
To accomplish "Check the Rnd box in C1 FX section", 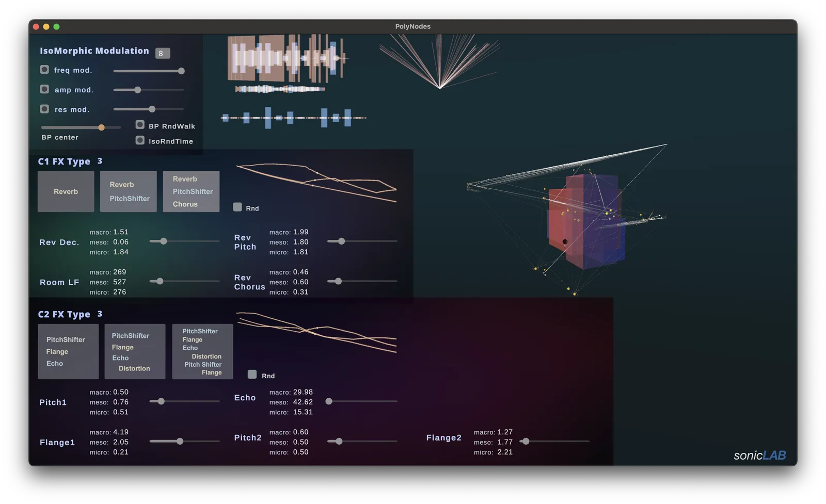I will pos(237,207).
